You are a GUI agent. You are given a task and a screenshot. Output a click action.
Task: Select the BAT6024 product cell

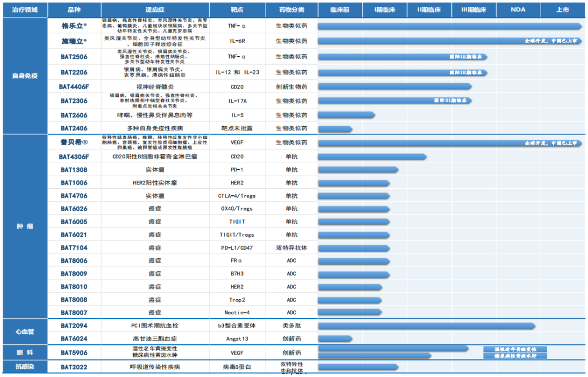pos(74,339)
